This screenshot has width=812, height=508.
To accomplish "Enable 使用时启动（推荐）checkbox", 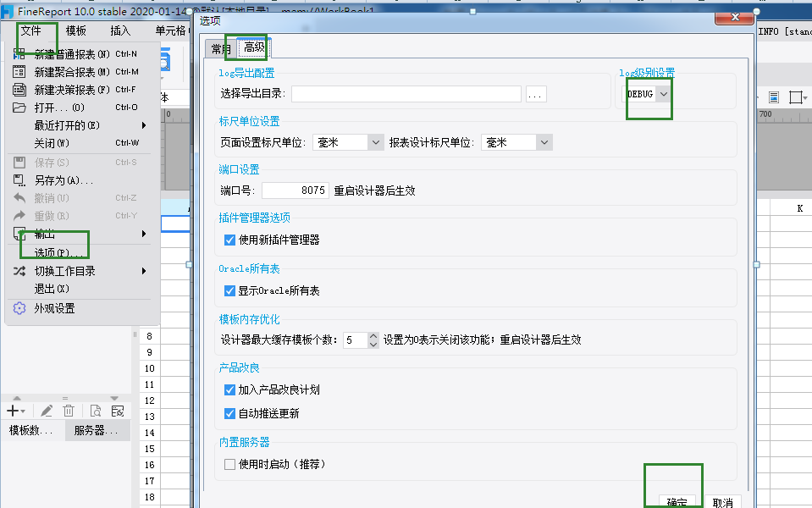I will 230,464.
